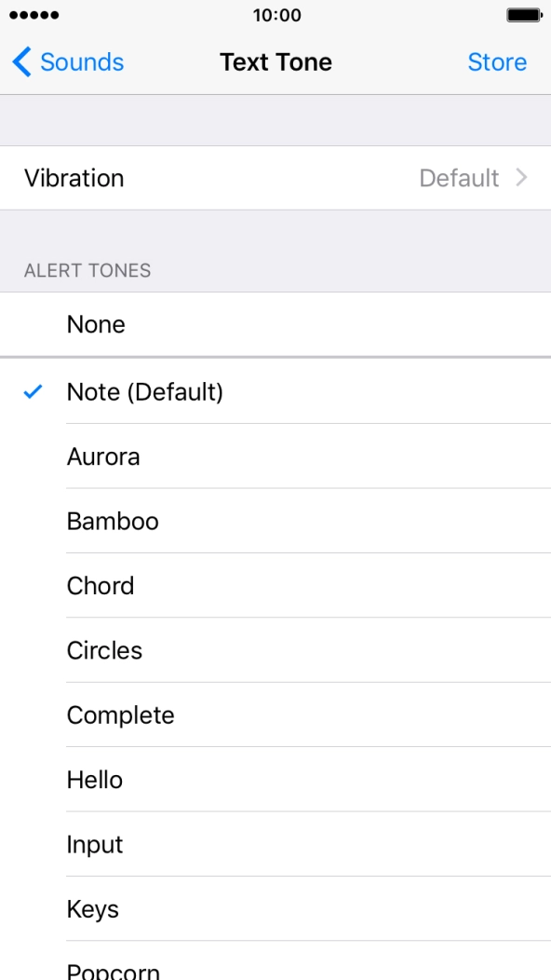Open the Vibration settings chevron
551x980 pixels.
(521, 178)
